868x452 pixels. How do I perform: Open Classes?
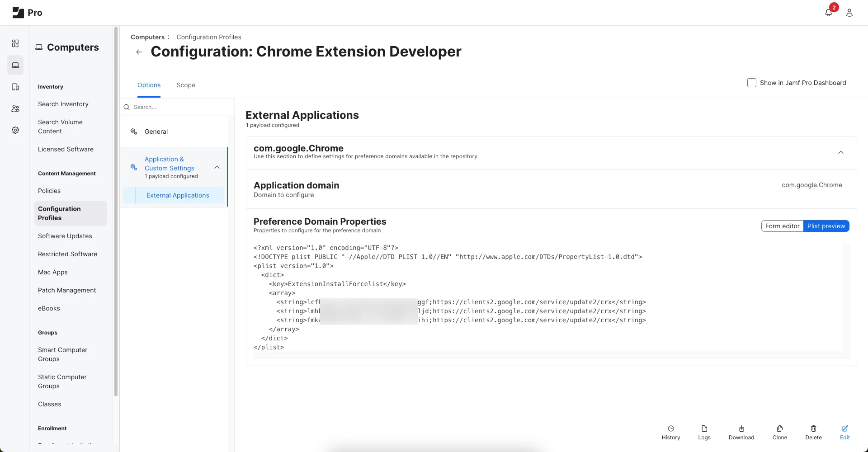50,404
